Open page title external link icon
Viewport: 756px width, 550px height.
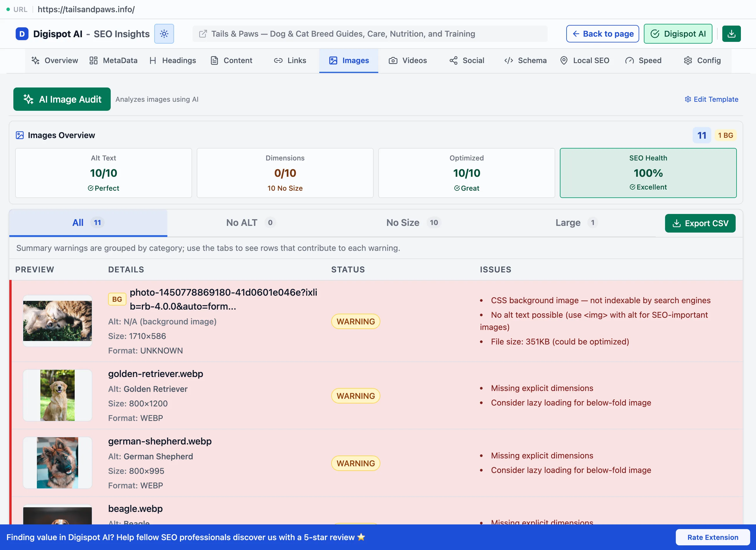(x=203, y=34)
